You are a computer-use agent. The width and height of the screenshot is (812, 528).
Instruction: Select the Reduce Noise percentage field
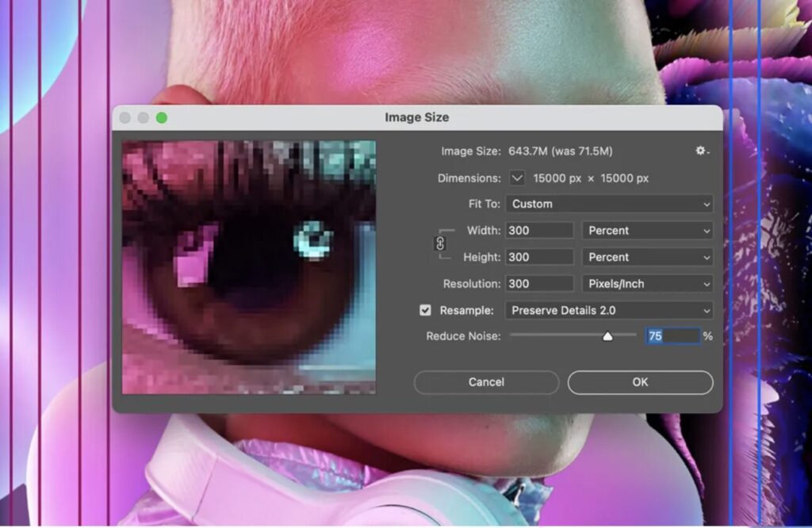[672, 336]
